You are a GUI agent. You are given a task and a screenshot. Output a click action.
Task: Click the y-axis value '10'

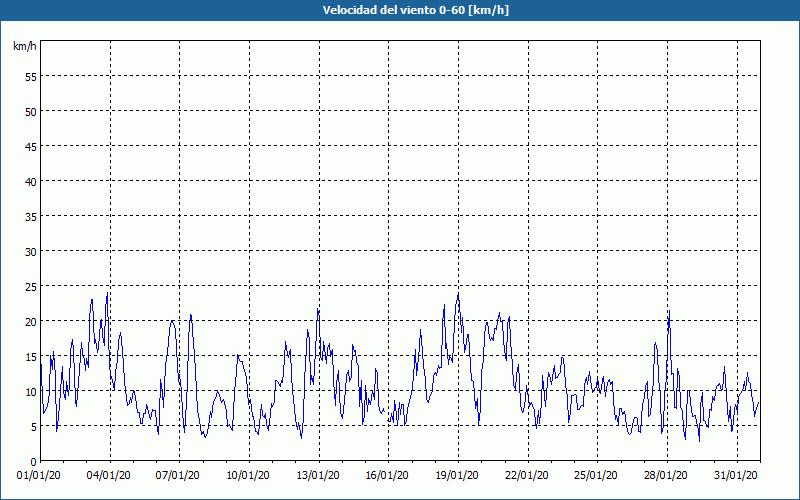31,392
